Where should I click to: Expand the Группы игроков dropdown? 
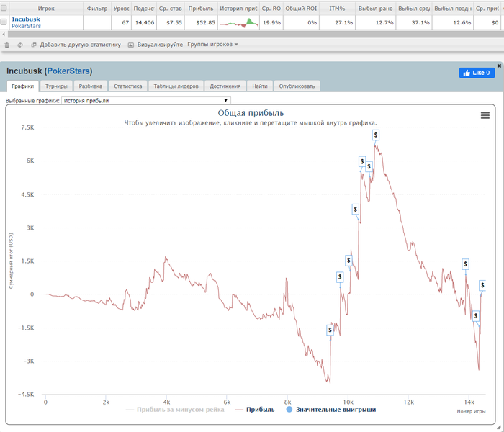click(212, 45)
